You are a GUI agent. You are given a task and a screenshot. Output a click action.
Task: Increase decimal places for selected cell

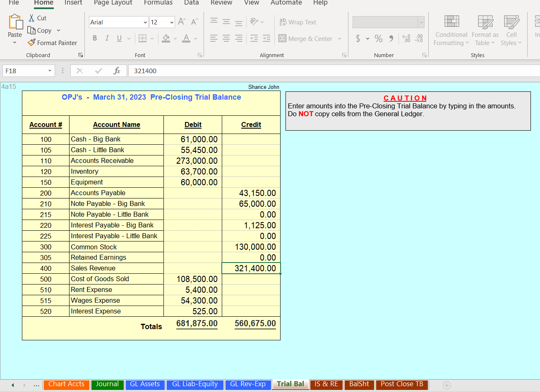(x=406, y=38)
